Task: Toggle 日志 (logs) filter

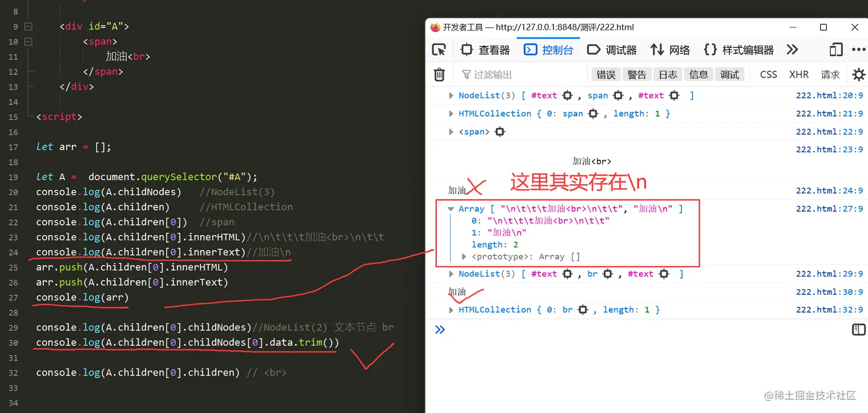Action: point(668,75)
